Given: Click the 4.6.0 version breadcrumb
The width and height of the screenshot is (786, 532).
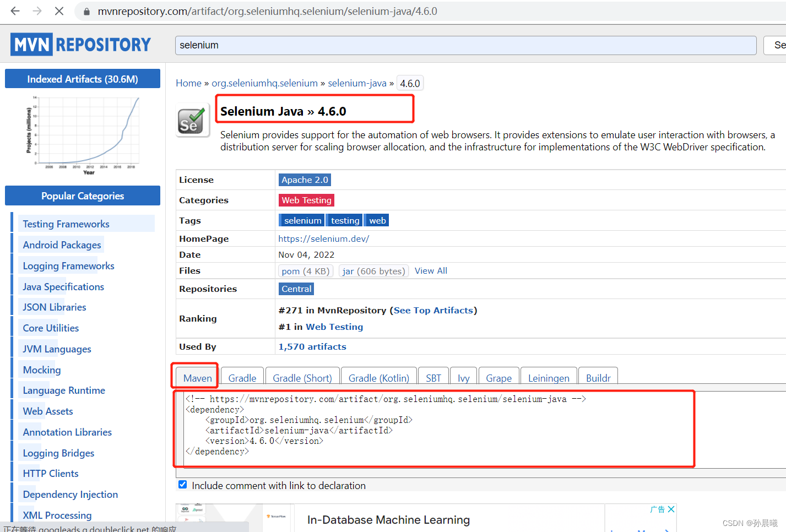Looking at the screenshot, I should (x=410, y=83).
